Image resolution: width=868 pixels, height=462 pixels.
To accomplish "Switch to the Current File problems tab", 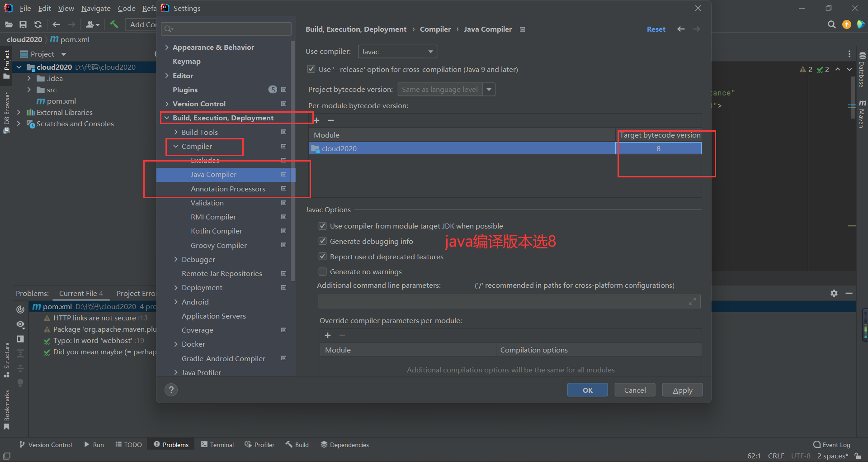I will tap(81, 293).
